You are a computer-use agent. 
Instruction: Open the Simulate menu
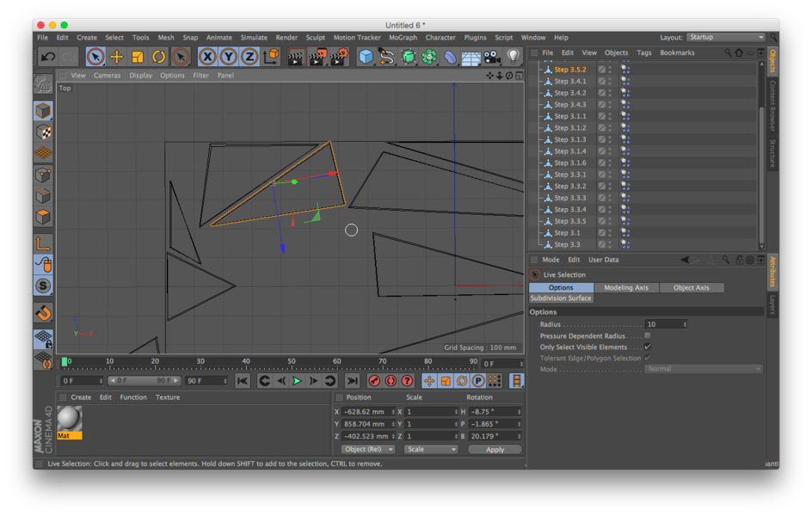coord(254,37)
